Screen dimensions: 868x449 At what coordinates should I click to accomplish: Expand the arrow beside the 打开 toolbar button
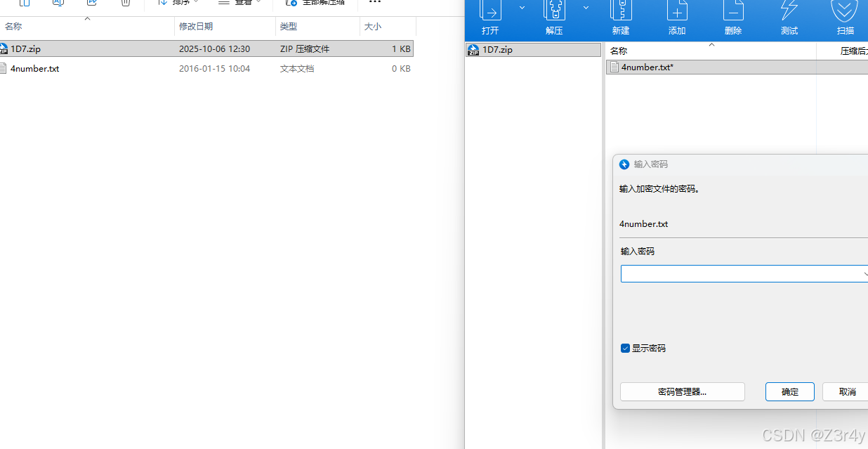click(x=522, y=8)
